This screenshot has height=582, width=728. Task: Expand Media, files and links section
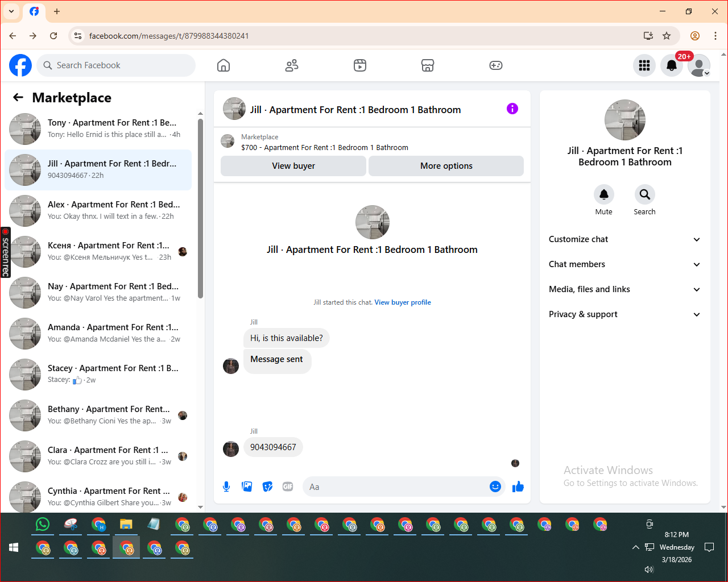coord(624,289)
